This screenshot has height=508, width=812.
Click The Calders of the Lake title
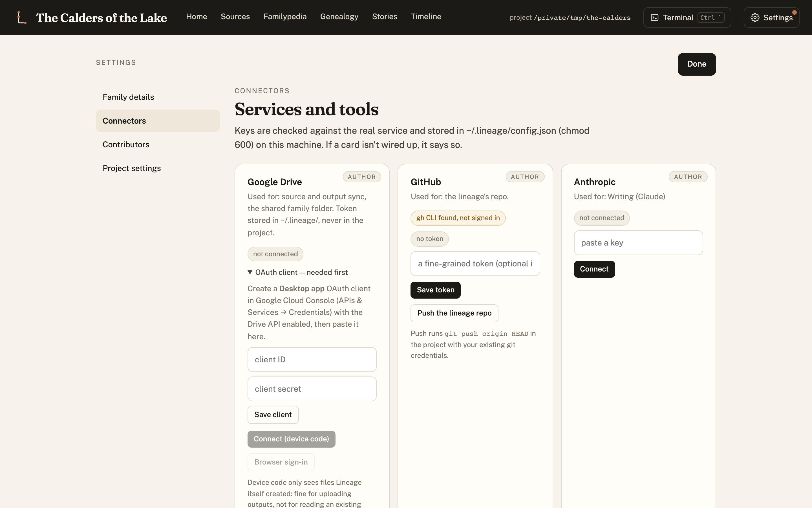tap(101, 17)
